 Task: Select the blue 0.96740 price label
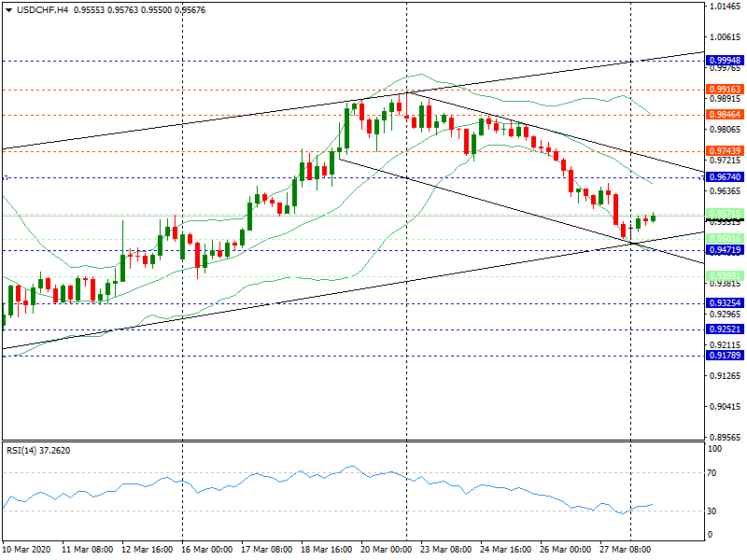click(725, 176)
